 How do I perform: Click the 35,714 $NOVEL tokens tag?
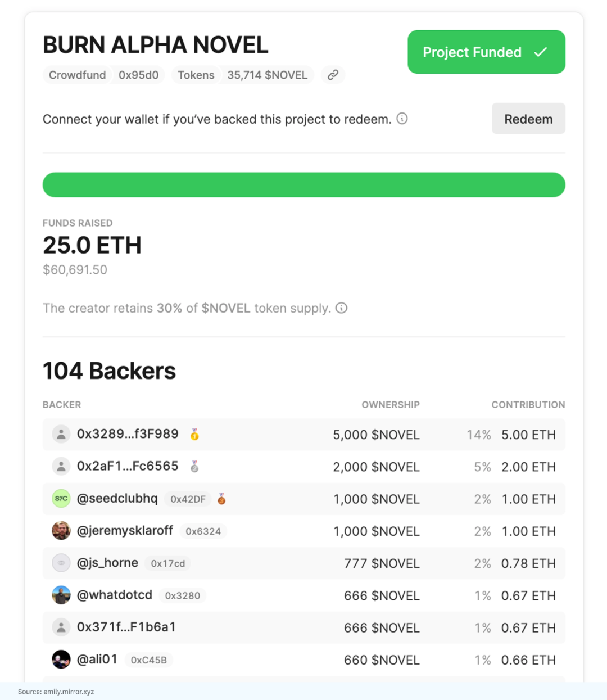267,75
